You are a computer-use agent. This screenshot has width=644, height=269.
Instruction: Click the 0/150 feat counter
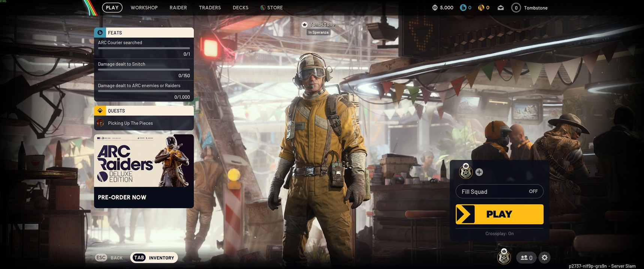coord(184,76)
